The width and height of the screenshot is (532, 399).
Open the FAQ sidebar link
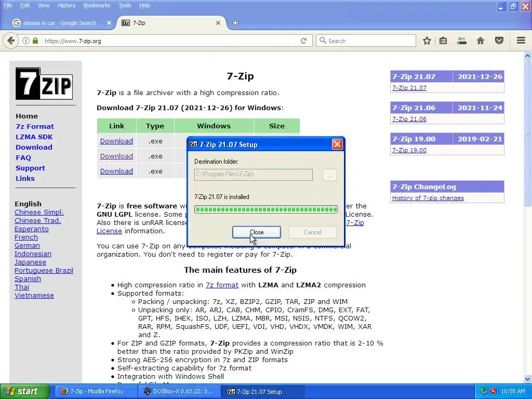tap(23, 157)
